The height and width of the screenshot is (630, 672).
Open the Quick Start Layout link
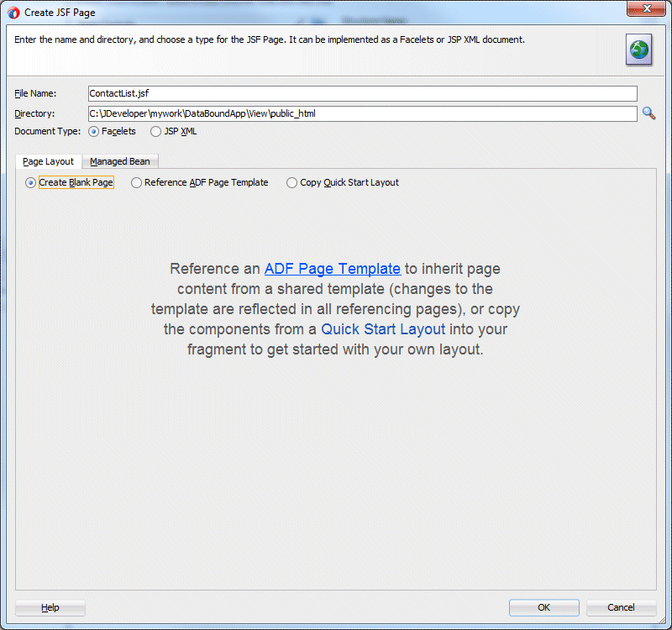click(x=383, y=329)
